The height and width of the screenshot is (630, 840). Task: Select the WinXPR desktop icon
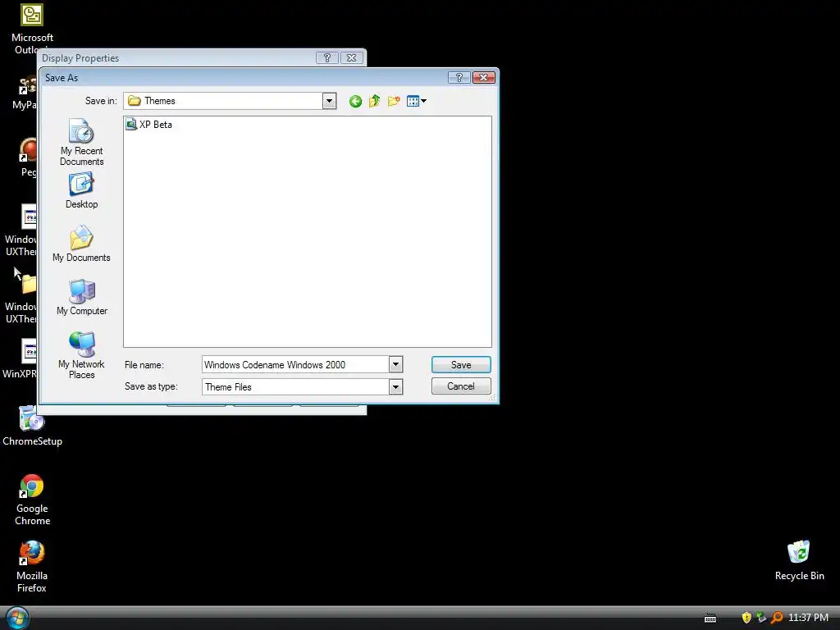(20, 359)
